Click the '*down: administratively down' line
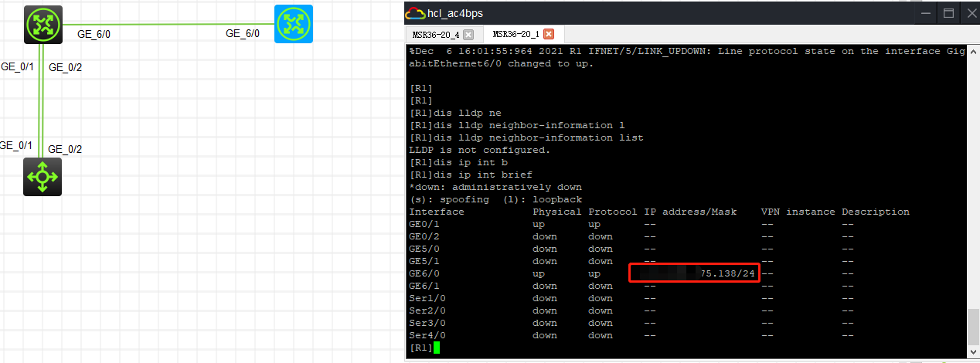 [495, 187]
